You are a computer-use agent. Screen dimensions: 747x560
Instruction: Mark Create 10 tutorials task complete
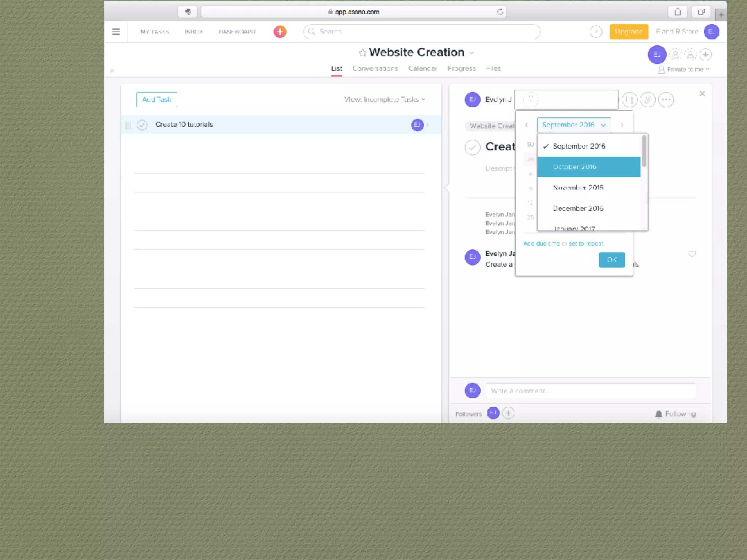(142, 125)
